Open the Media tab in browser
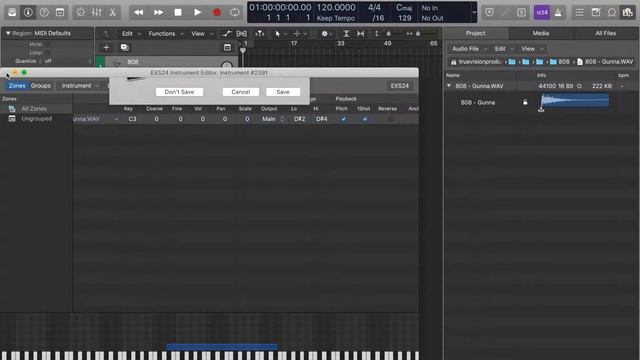The width and height of the screenshot is (640, 360). 541,33
